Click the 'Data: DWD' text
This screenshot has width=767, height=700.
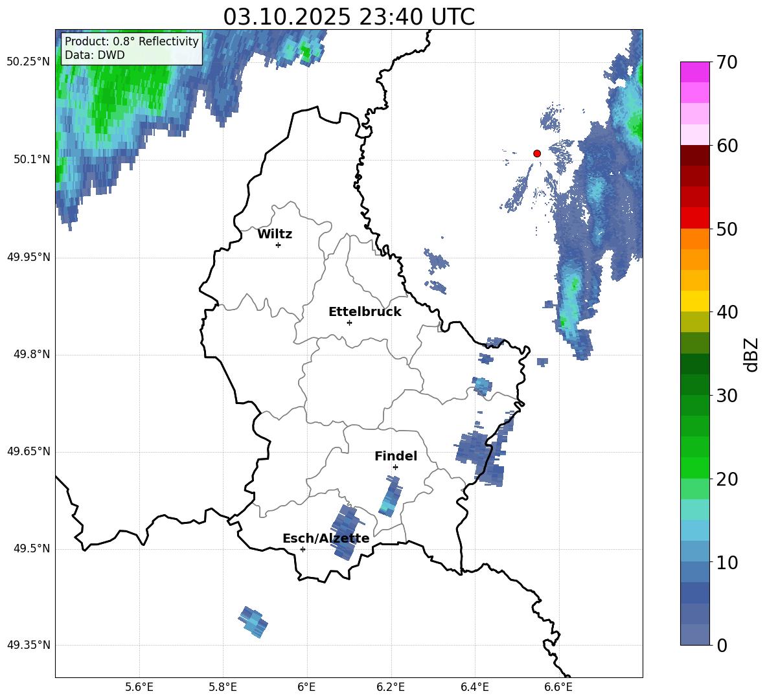coord(95,55)
